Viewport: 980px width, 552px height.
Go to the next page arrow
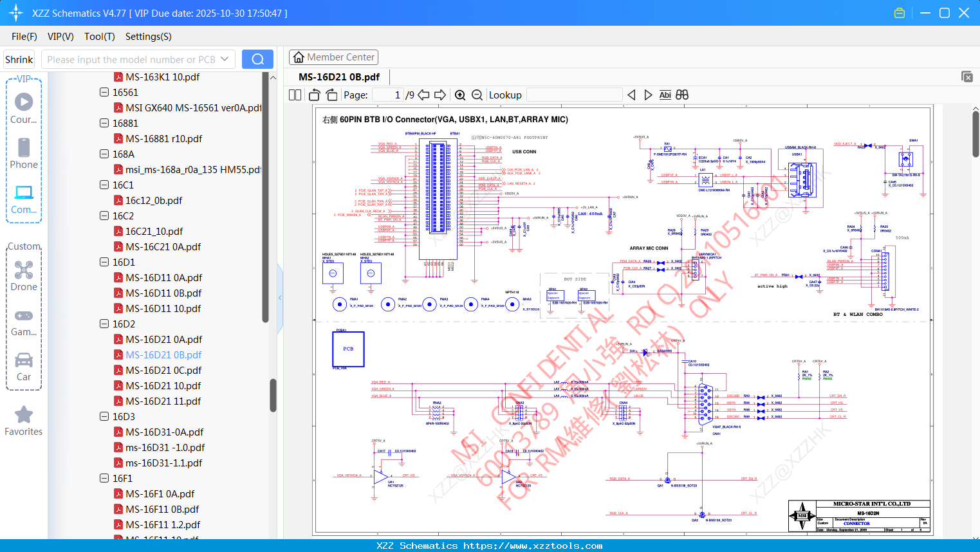pos(440,95)
